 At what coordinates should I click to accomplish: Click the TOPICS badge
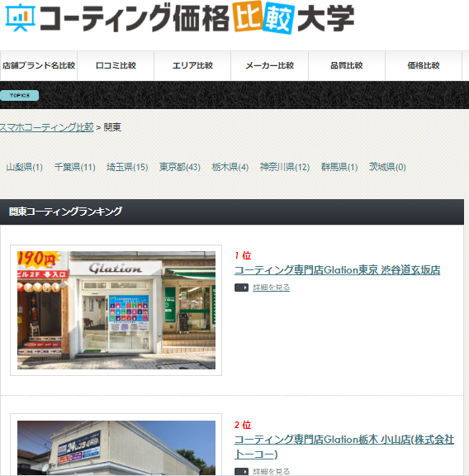click(20, 95)
